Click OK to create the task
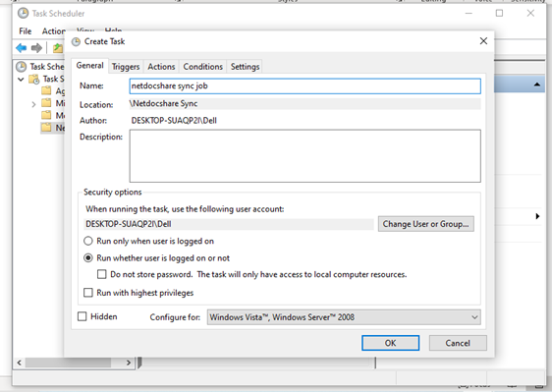The image size is (552, 392). (390, 343)
